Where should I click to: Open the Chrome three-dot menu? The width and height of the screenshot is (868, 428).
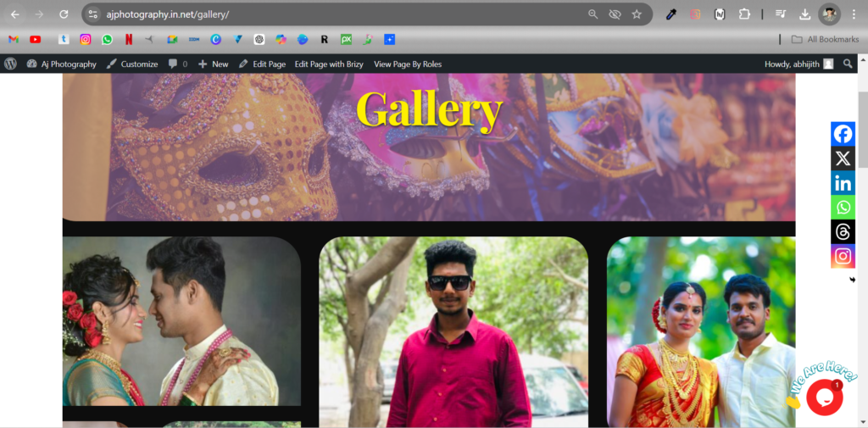click(x=854, y=14)
